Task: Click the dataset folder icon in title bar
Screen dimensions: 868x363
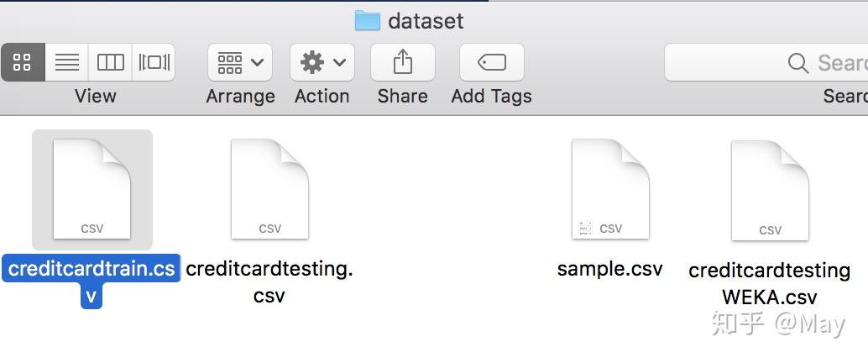Action: [368, 20]
